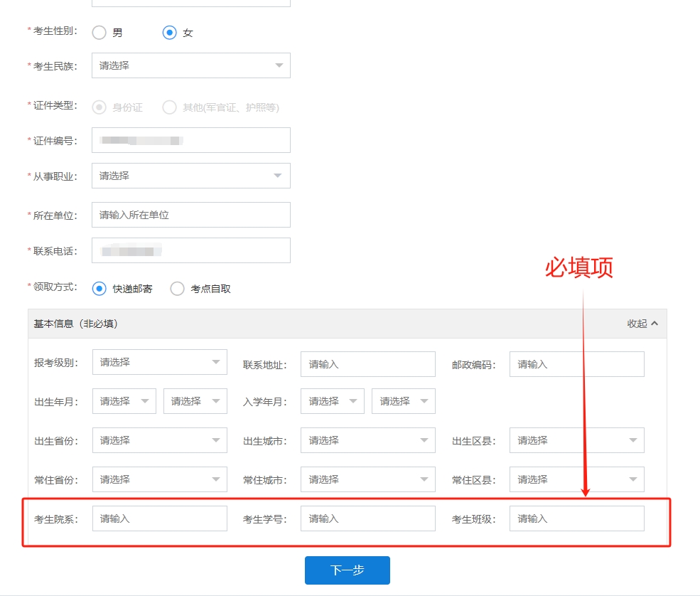Choose 快递邮寄 as pickup method

pos(99,289)
